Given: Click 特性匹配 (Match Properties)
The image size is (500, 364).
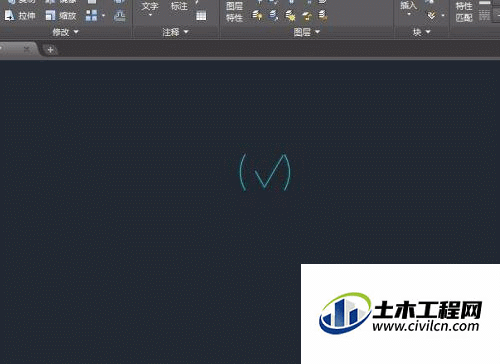Looking at the screenshot, I should [x=464, y=11].
